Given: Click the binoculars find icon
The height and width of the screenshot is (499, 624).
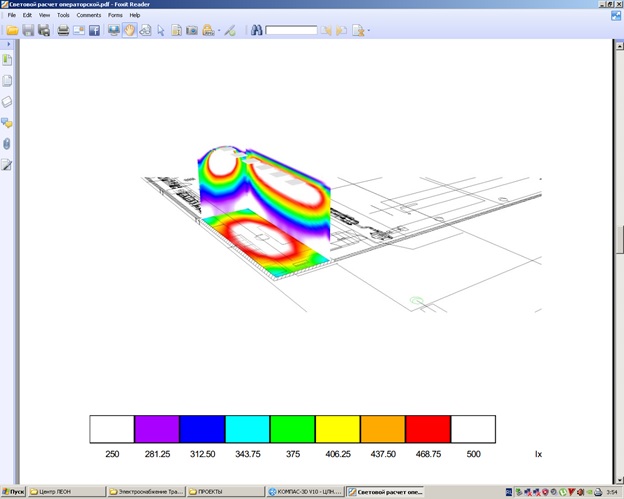Looking at the screenshot, I should pos(256,30).
